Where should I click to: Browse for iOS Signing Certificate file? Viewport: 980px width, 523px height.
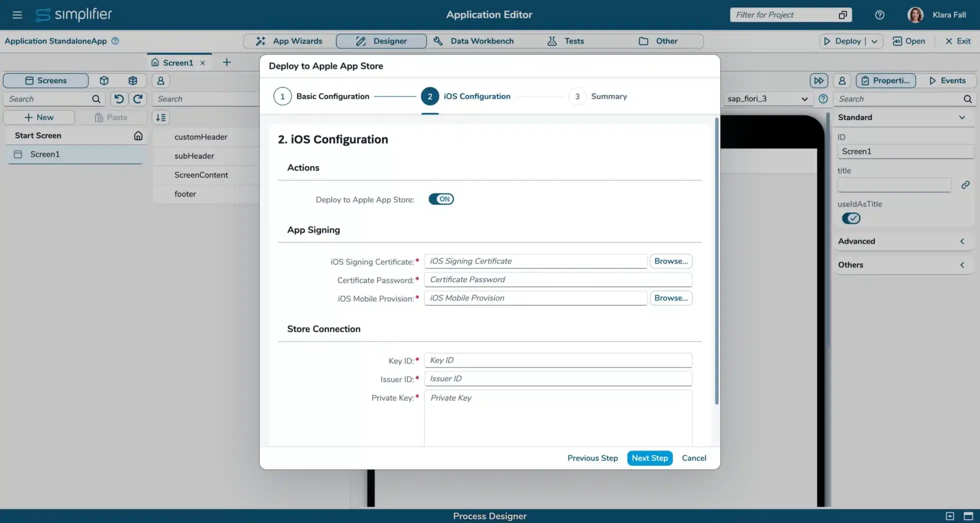[671, 261]
